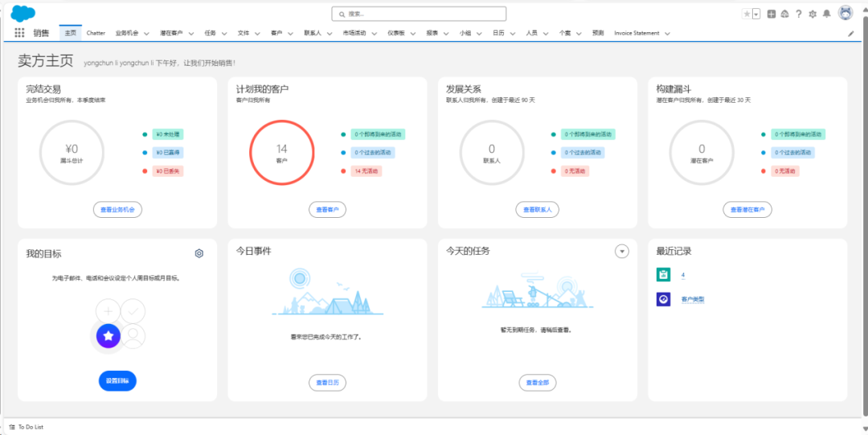Click the ¥0 未处理 badge
Image resolution: width=868 pixels, height=435 pixels.
pyautogui.click(x=168, y=134)
